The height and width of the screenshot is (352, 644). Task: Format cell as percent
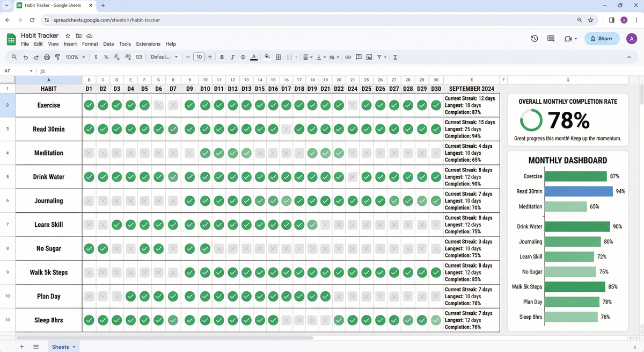tap(106, 57)
